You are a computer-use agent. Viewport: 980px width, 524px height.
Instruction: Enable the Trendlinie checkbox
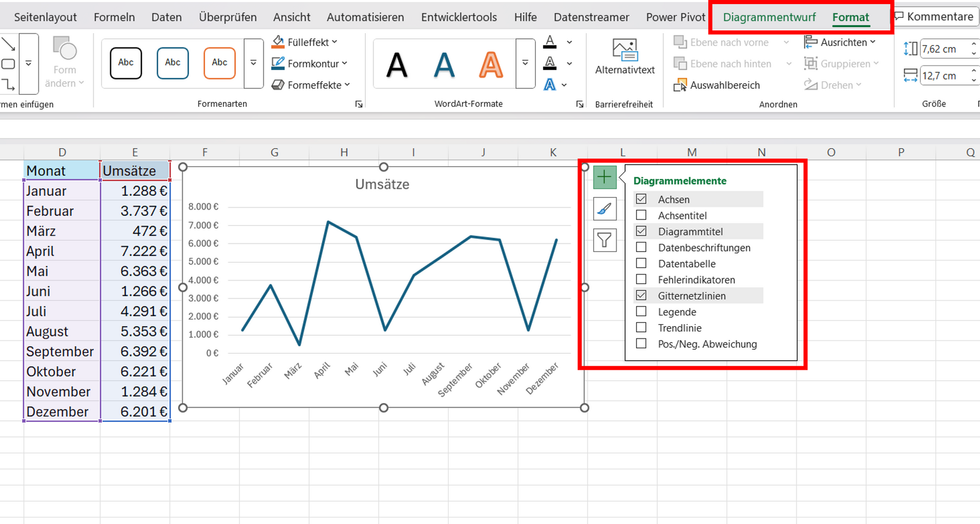pos(641,328)
